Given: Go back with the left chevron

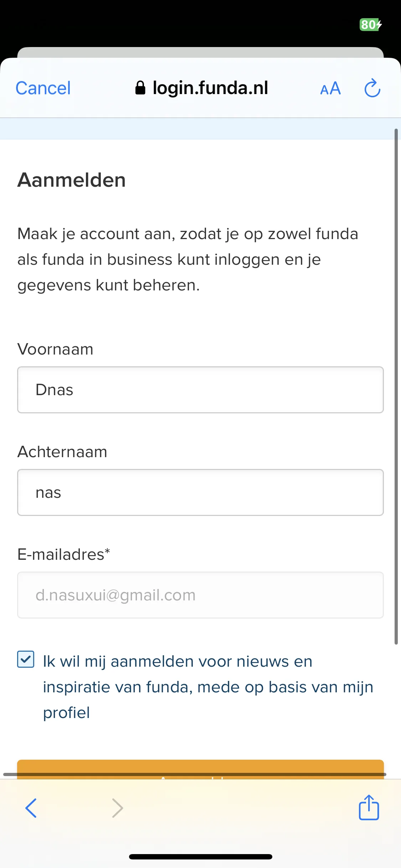Looking at the screenshot, I should click(x=31, y=808).
